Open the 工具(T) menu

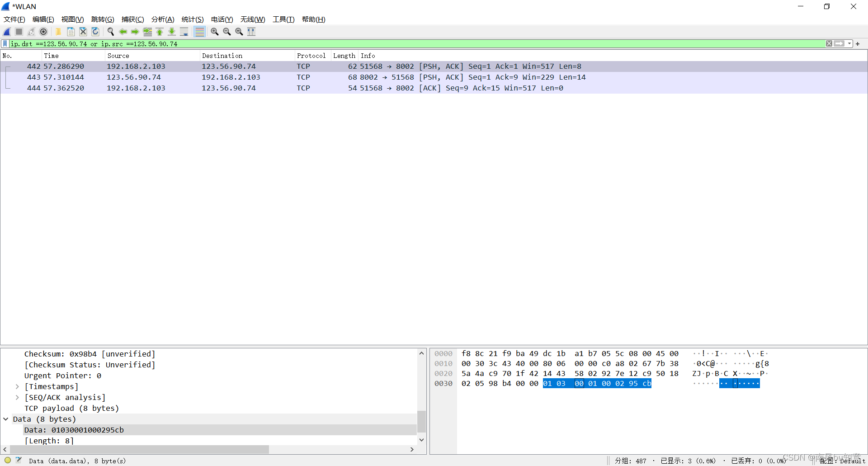tap(283, 19)
